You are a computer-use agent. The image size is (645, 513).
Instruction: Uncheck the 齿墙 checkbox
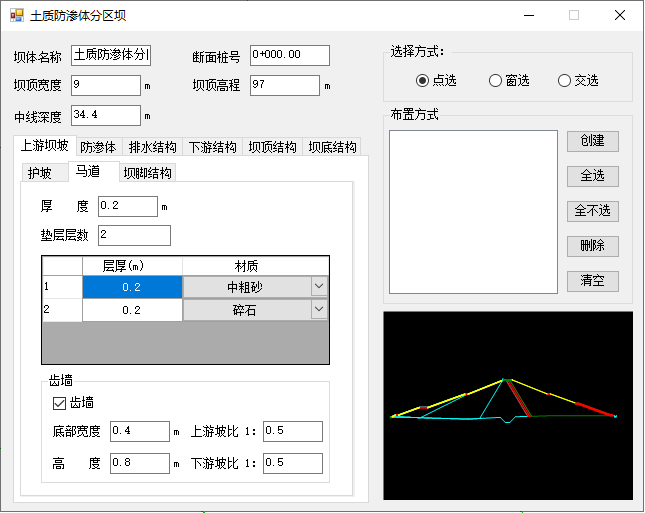pyautogui.click(x=59, y=403)
